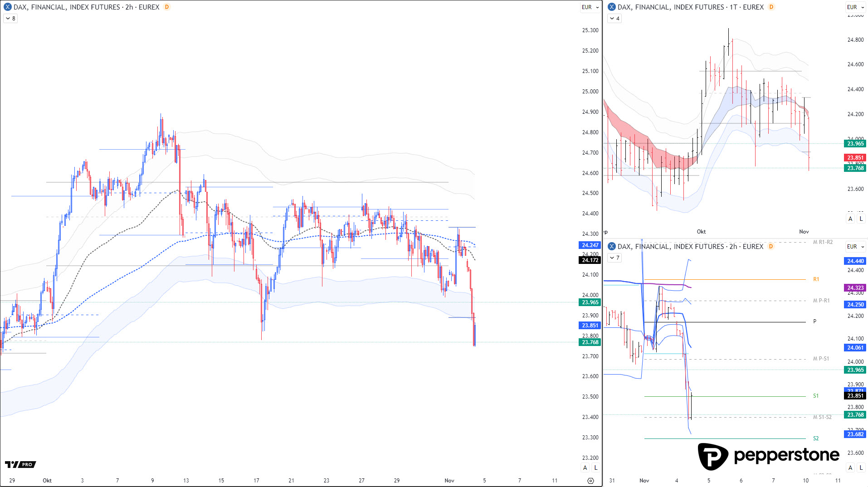Click the main chart title DAX, FINANCIAL, INDEX FUTURES · 2h
Viewport: 868px width, 487px height.
click(x=86, y=7)
